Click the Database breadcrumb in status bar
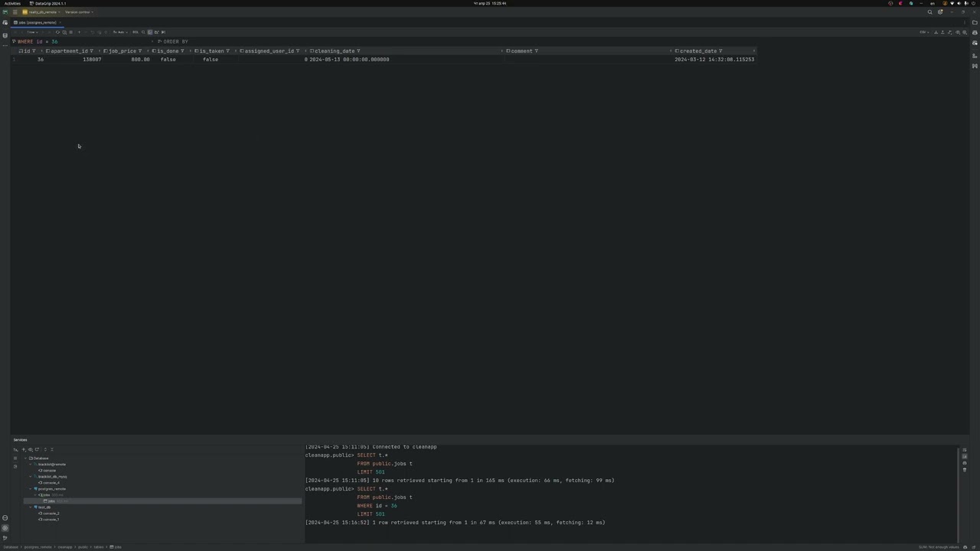The image size is (980, 551). click(11, 547)
